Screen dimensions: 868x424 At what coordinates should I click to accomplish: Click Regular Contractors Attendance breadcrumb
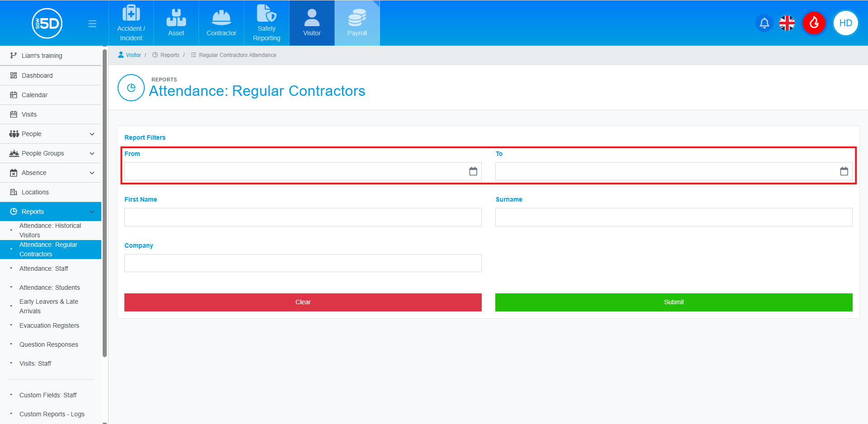point(233,55)
